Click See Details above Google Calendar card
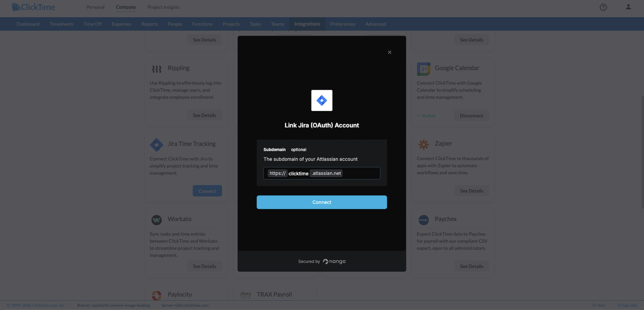 coord(471,40)
